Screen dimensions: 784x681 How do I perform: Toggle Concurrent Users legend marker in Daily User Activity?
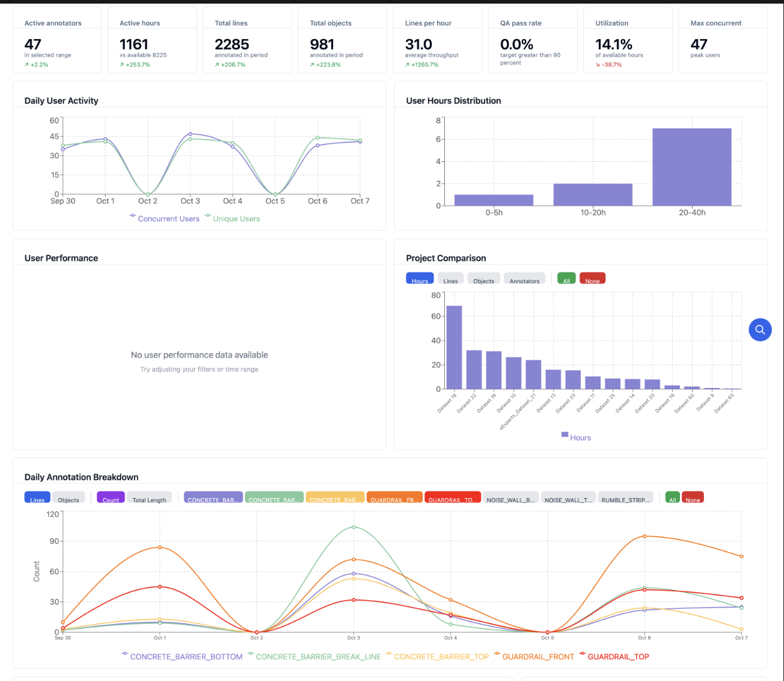point(133,216)
